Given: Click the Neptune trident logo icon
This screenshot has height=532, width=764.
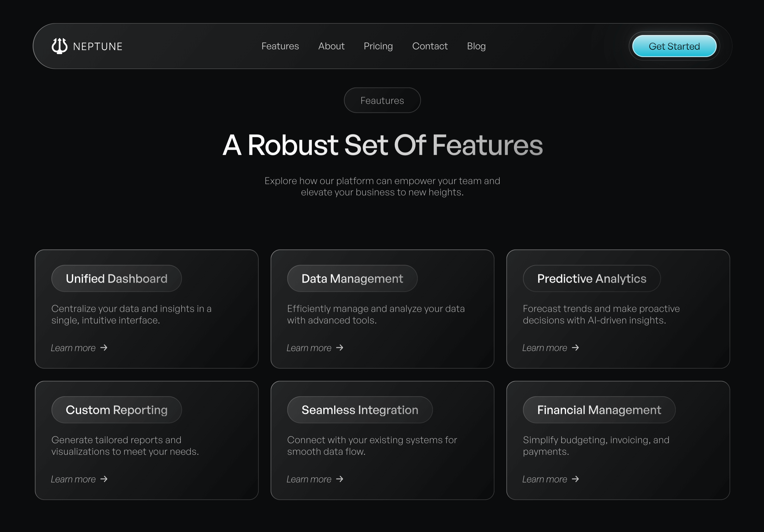Looking at the screenshot, I should (x=59, y=46).
